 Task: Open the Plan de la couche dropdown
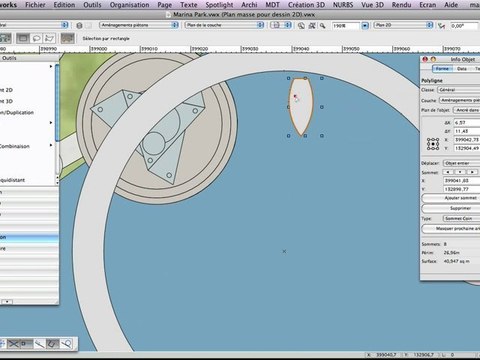tap(224, 25)
